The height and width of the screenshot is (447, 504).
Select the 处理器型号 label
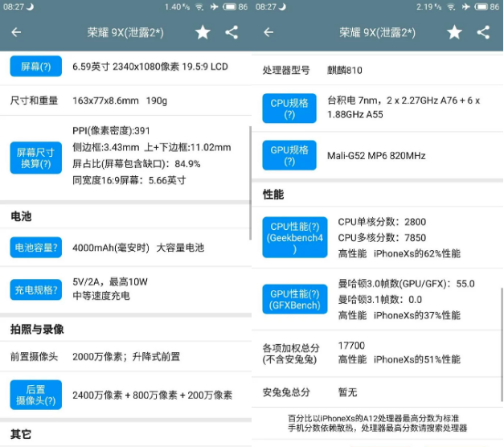tap(286, 70)
